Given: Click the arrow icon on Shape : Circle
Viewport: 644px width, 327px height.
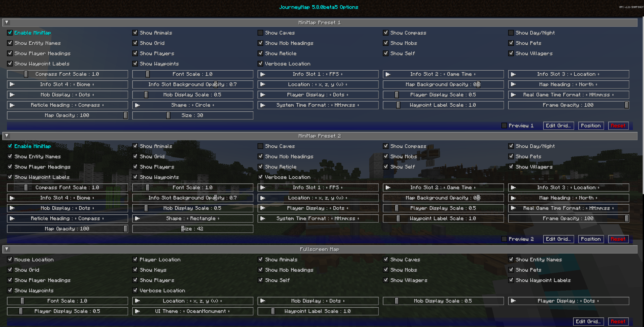Looking at the screenshot, I should [x=137, y=105].
